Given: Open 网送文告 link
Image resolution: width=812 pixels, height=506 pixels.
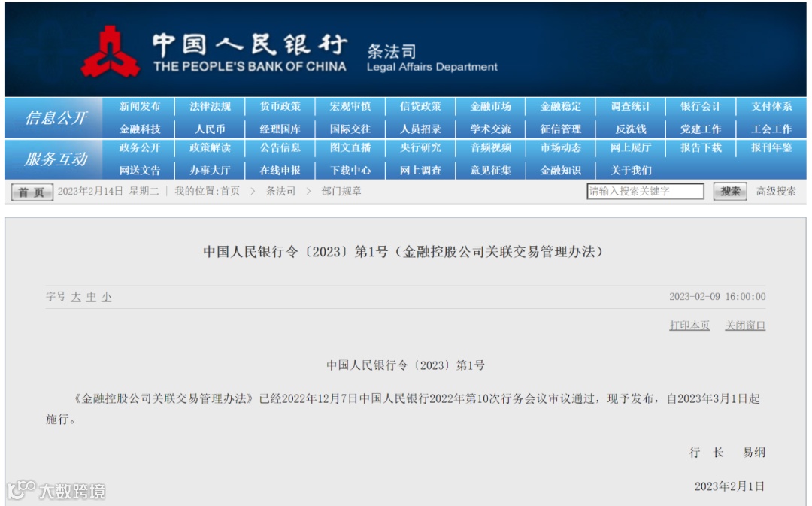Looking at the screenshot, I should tap(140, 171).
